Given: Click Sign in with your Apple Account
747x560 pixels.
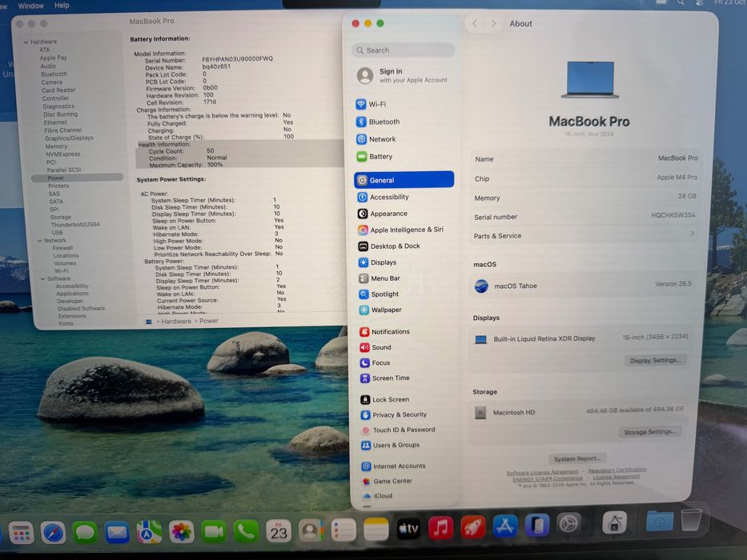Looking at the screenshot, I should pos(404,75).
